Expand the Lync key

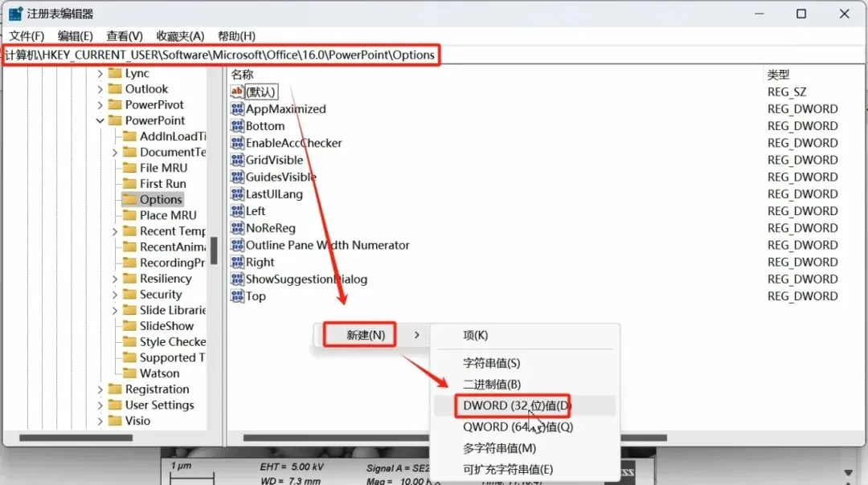tap(100, 74)
